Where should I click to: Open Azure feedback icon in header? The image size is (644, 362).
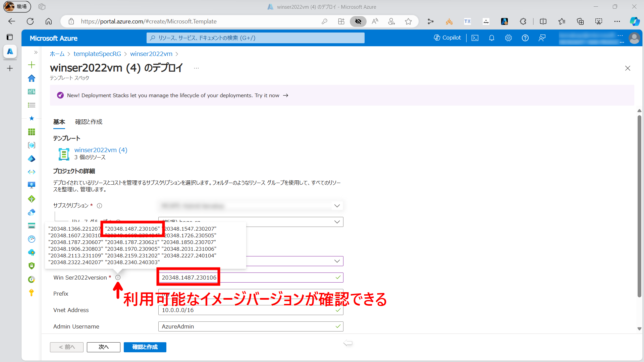click(542, 38)
